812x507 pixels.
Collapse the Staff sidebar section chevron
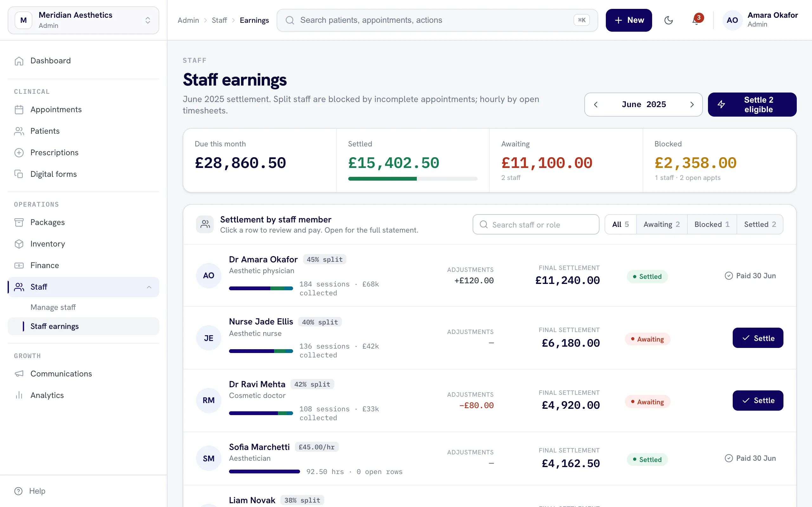point(149,287)
